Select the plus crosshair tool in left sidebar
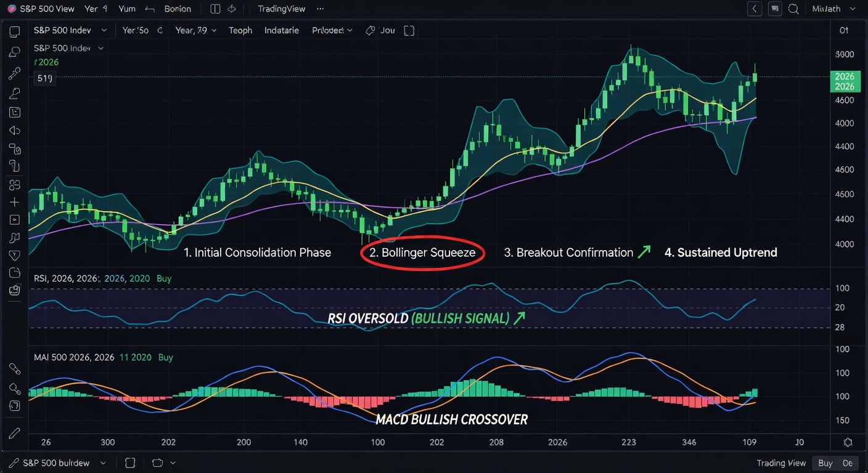This screenshot has height=473, width=868. [x=14, y=202]
